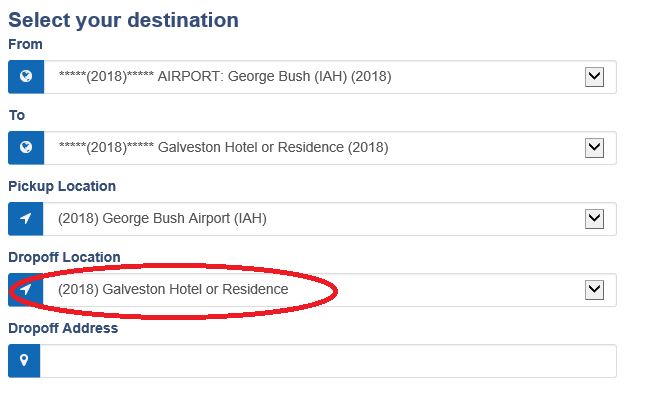The width and height of the screenshot is (658, 398).
Task: Click the map pin icon for Dropoff Address
Action: (x=24, y=360)
